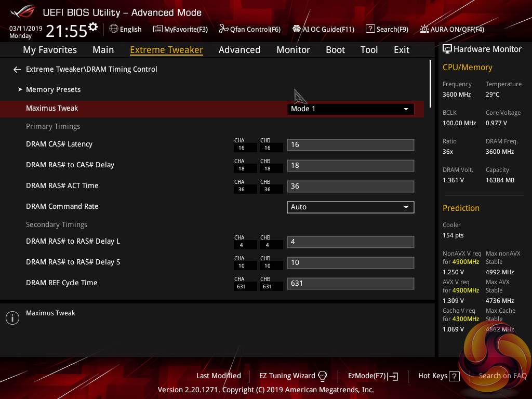This screenshot has height=399, width=532.
Task: Go to the Monitor tab
Action: click(293, 50)
